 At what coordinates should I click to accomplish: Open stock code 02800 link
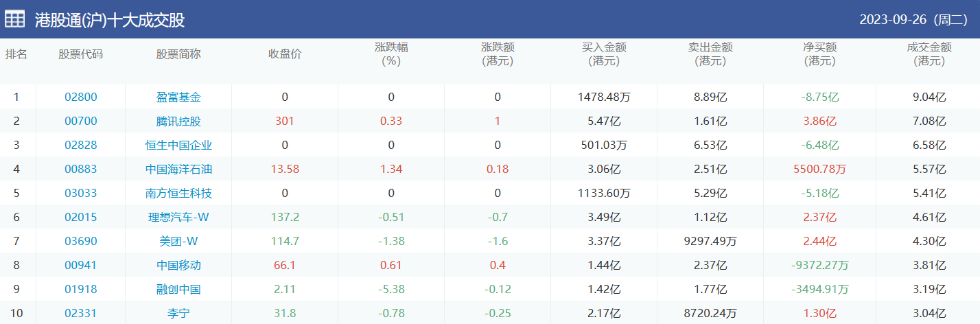[x=81, y=97]
